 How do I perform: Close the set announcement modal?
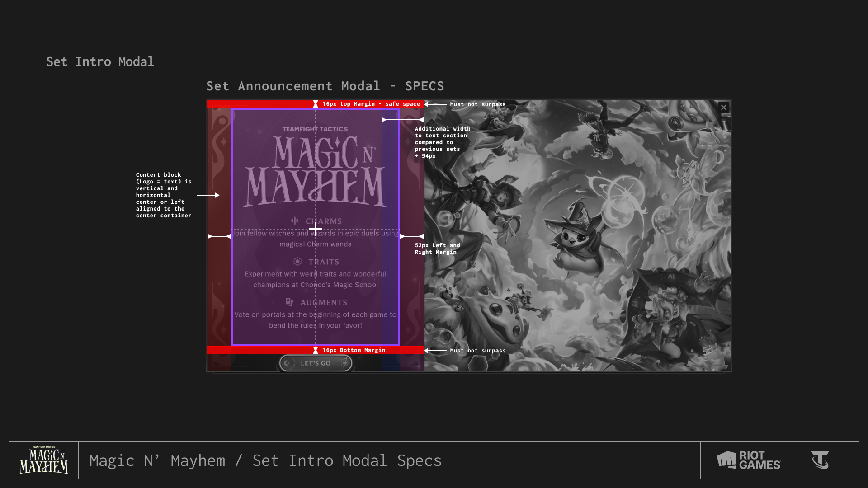tap(723, 108)
